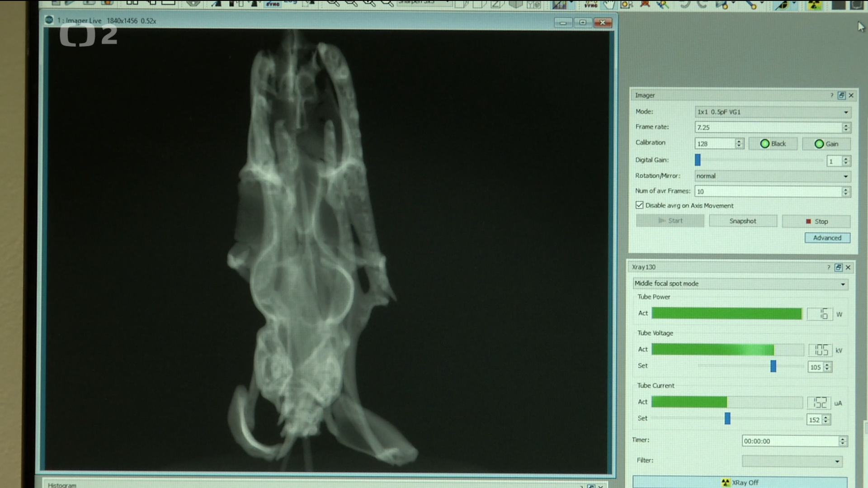Take a Snapshot of the image

coord(742,221)
